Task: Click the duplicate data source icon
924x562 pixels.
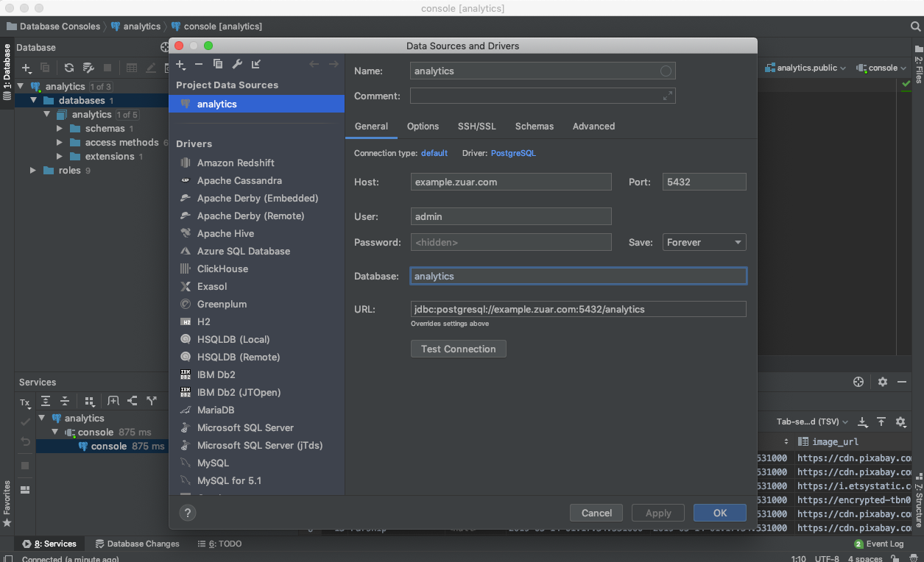Action: coord(218,65)
